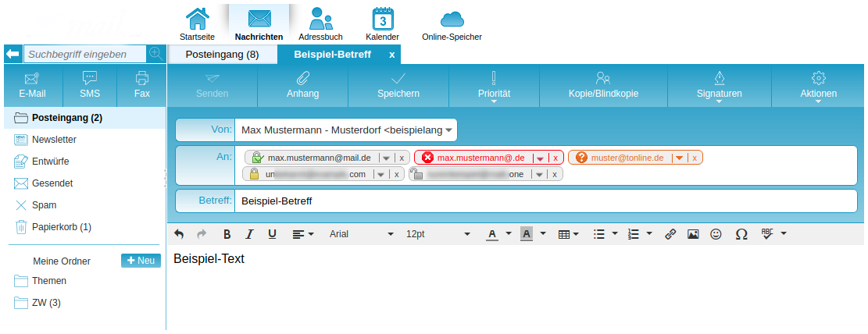Compose a new SMS
Viewport: 868px width, 334px height.
(x=90, y=85)
